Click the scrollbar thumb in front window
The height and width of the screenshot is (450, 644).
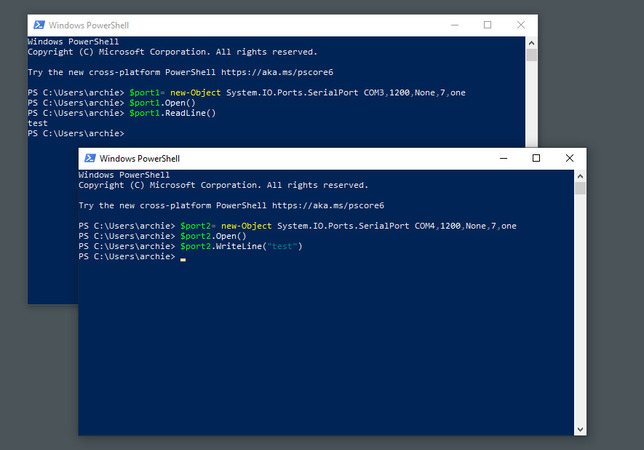coord(580,188)
